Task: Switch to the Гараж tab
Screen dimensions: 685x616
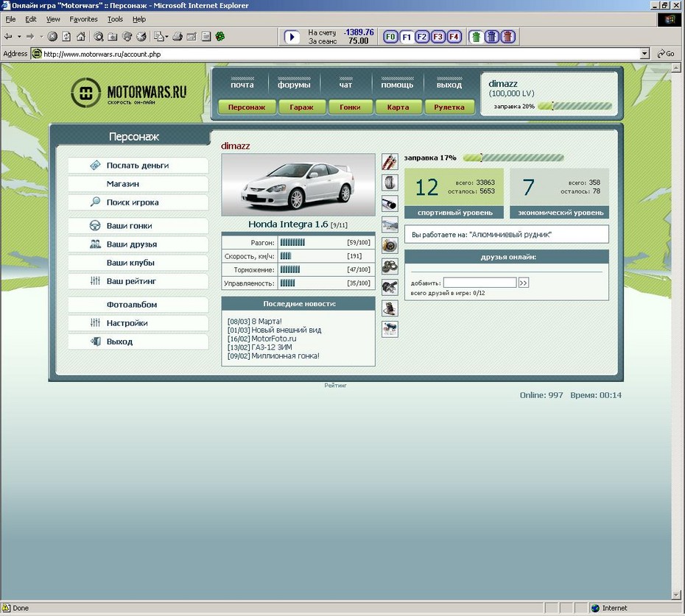Action: [x=301, y=107]
